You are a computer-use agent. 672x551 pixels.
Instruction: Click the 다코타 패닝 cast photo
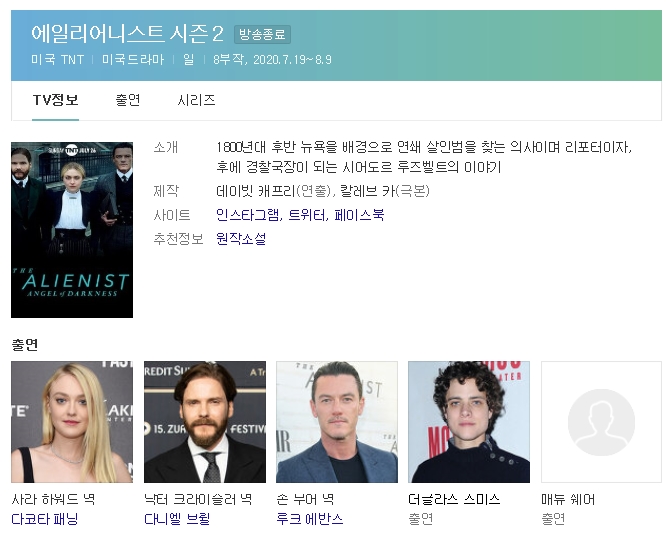(72, 422)
